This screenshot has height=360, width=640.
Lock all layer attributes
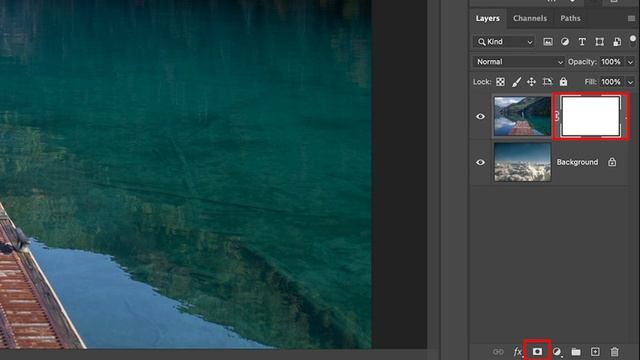click(x=563, y=82)
